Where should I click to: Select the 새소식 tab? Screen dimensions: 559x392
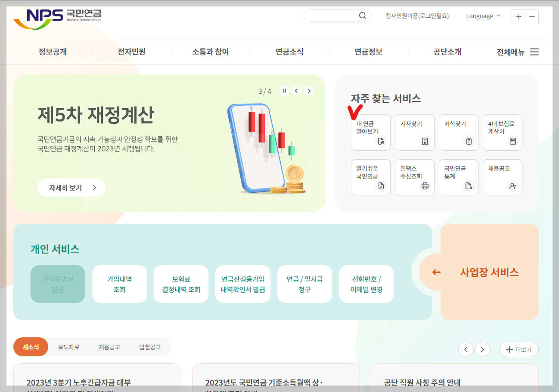tap(31, 347)
